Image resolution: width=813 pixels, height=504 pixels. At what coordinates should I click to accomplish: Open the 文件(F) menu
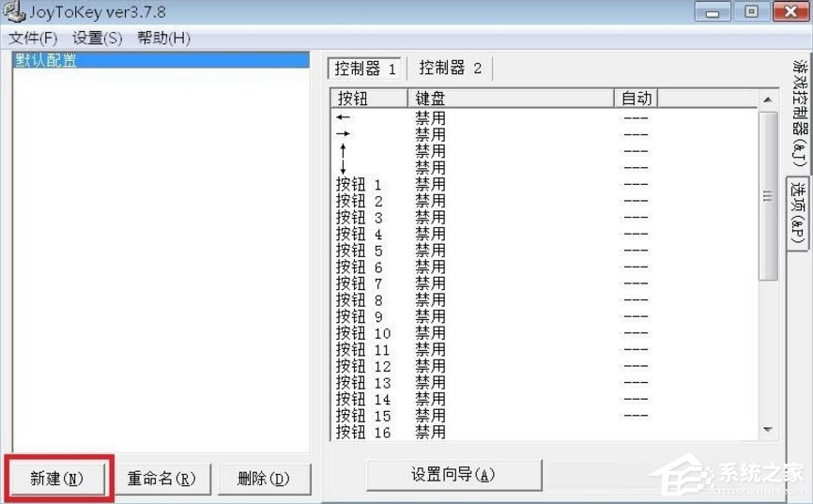pyautogui.click(x=33, y=38)
